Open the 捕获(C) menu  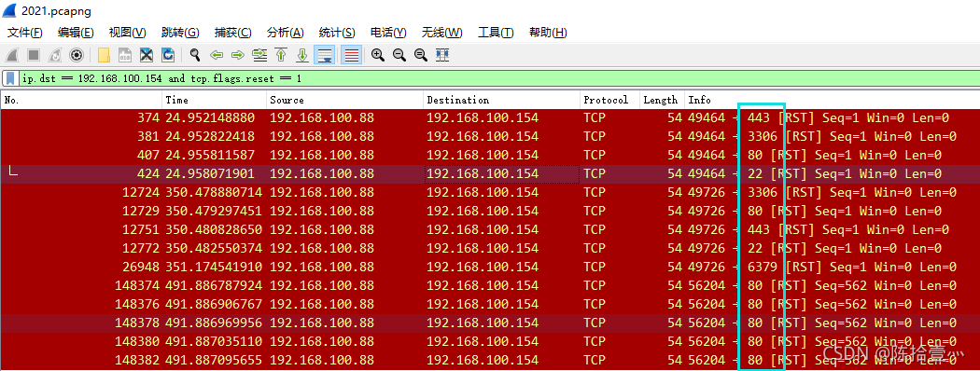[233, 33]
